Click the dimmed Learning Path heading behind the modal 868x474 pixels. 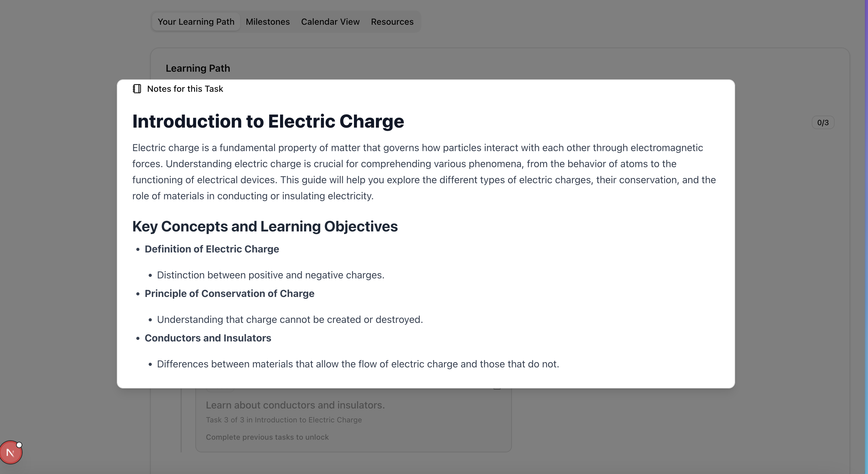(x=198, y=68)
